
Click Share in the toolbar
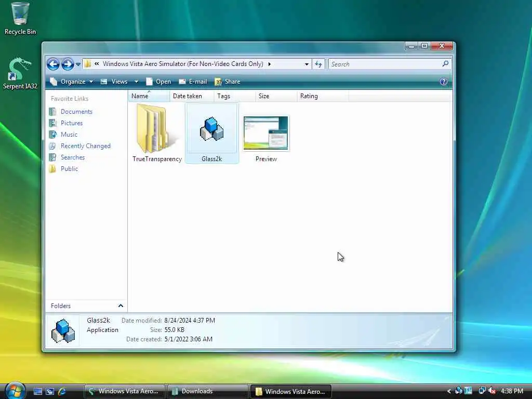228,82
